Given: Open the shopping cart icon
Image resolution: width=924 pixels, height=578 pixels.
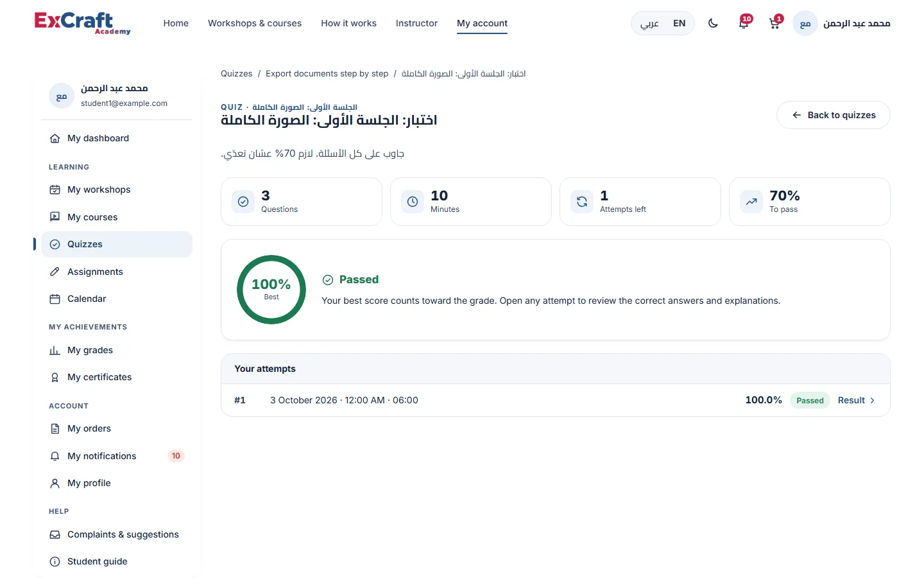Looking at the screenshot, I should tap(774, 23).
